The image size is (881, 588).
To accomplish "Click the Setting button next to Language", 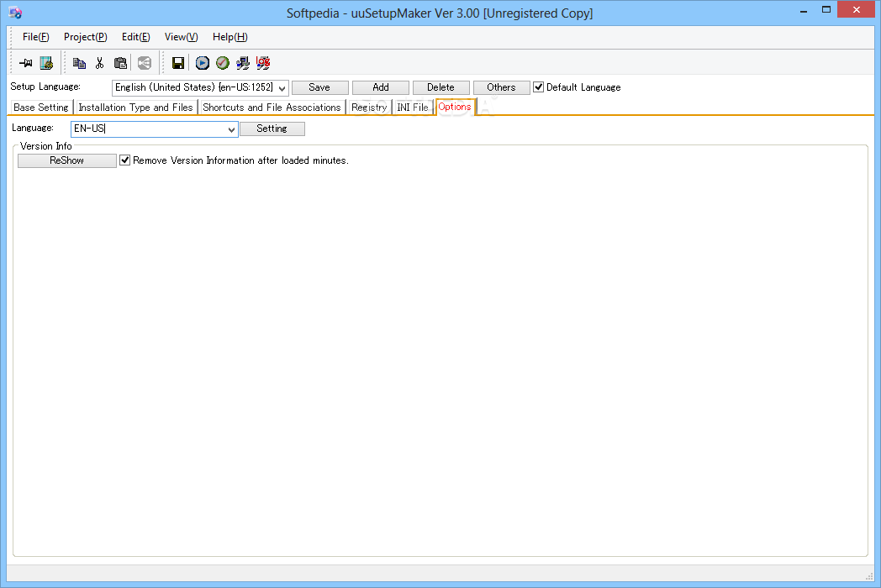I will [x=272, y=129].
